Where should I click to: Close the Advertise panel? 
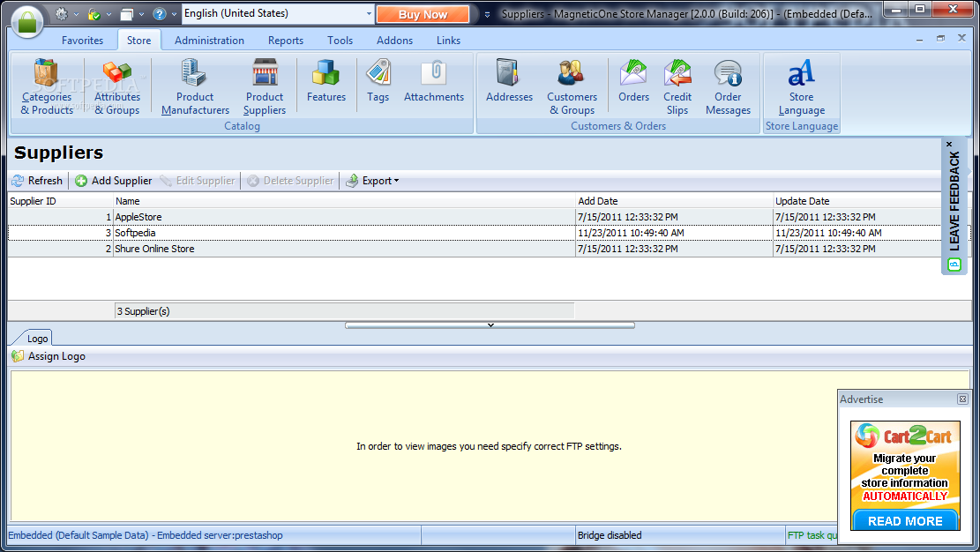pyautogui.click(x=962, y=399)
